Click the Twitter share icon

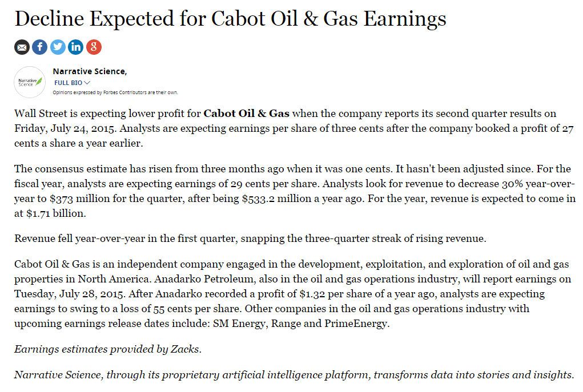[x=58, y=47]
